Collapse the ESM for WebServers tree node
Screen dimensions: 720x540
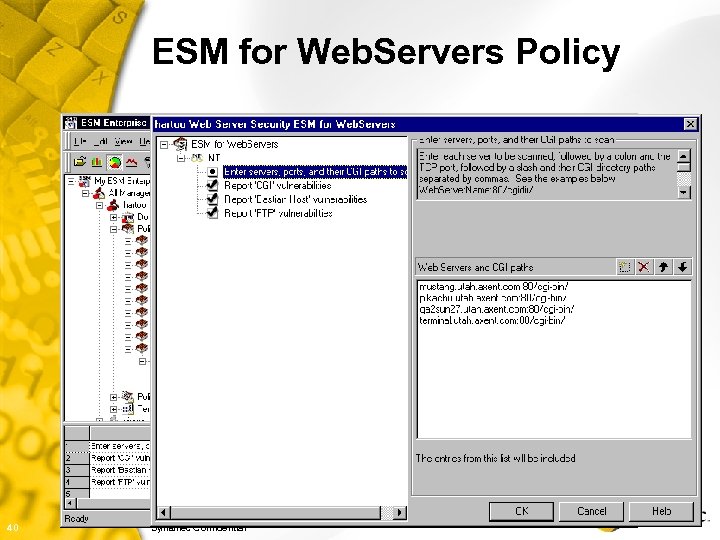(164, 145)
